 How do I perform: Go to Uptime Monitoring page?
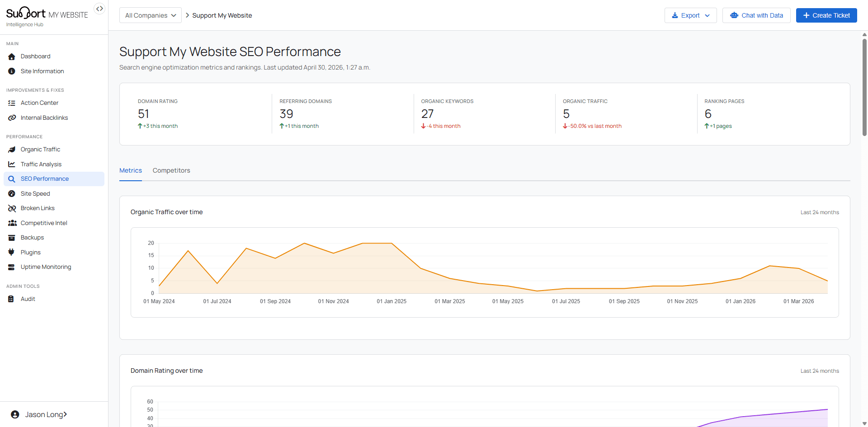[x=54, y=267]
